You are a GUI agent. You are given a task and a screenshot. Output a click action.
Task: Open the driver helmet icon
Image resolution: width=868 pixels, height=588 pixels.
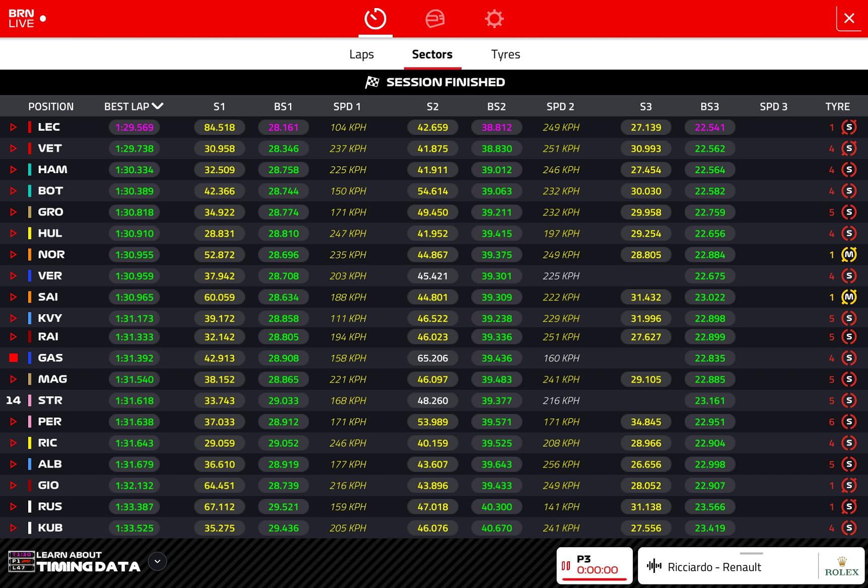pyautogui.click(x=435, y=19)
